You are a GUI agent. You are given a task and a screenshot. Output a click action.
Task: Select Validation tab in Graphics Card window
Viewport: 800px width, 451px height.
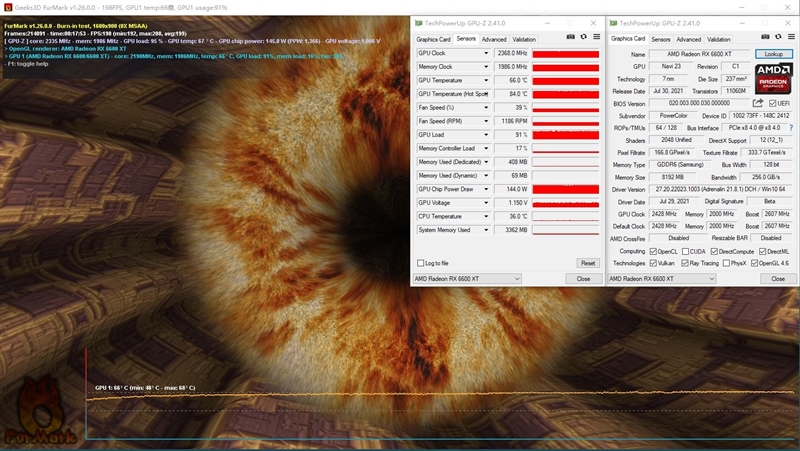pos(718,39)
